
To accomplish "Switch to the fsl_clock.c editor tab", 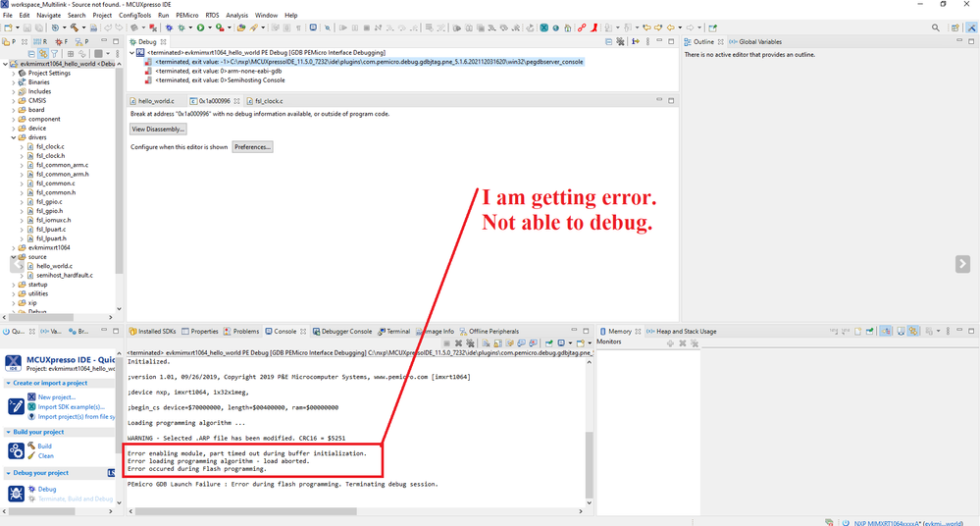I will coord(265,101).
